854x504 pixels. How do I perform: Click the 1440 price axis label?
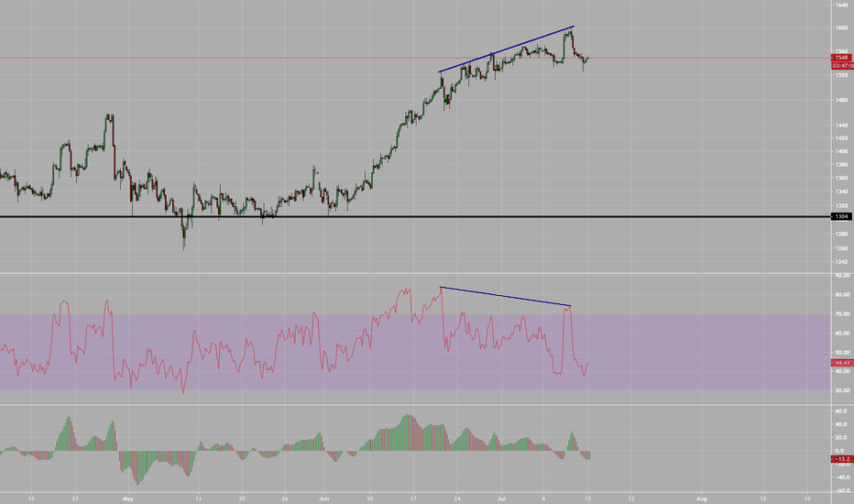tap(841, 126)
